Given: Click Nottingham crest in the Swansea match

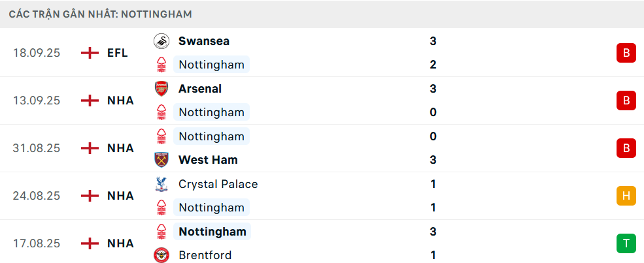Looking at the screenshot, I should 161,65.
